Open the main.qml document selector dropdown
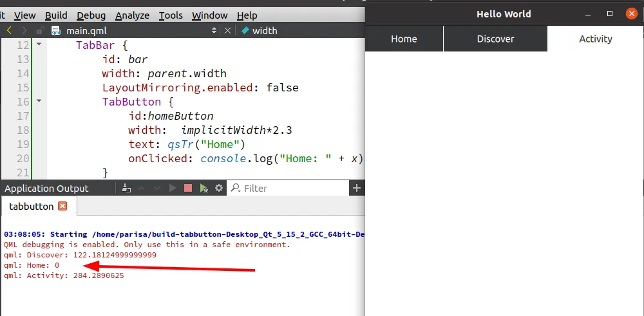The width and height of the screenshot is (644, 316). click(214, 31)
